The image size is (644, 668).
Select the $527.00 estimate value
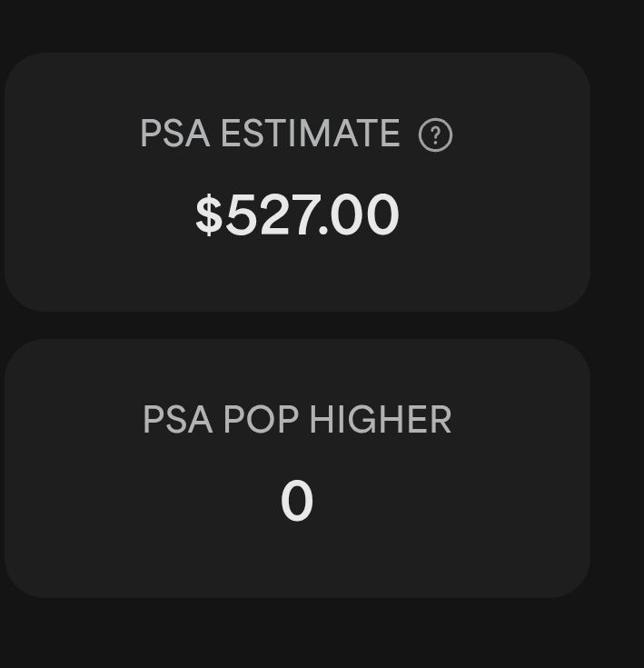[x=297, y=215]
